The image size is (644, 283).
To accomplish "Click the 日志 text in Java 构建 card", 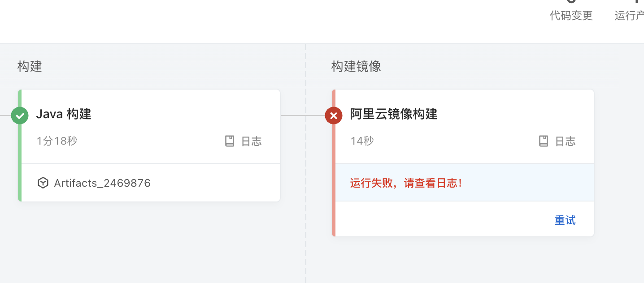I will (x=252, y=141).
